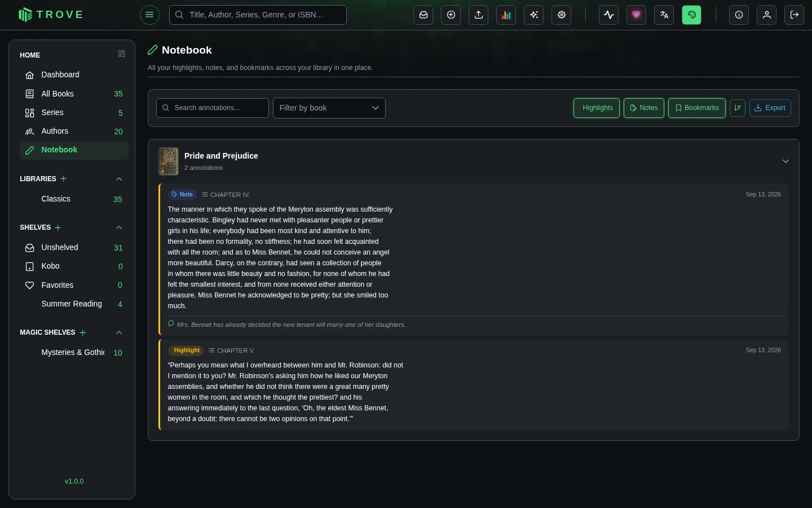Open the info circle icon
The width and height of the screenshot is (812, 508).
(739, 15)
